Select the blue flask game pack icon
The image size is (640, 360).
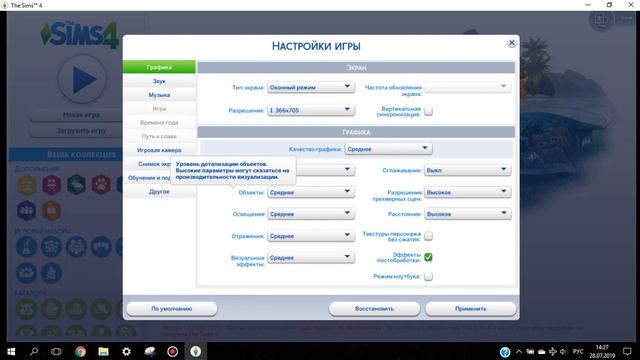(x=27, y=247)
